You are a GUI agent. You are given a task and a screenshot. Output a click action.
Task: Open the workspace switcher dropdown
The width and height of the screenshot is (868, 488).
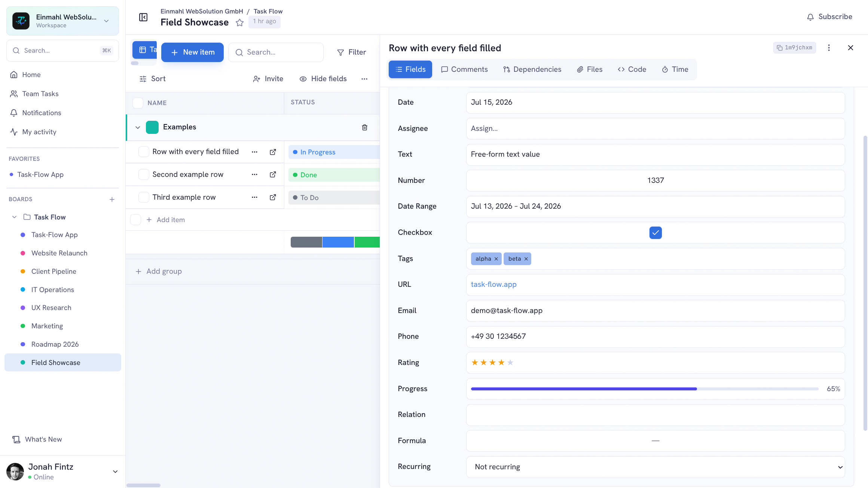pos(62,21)
